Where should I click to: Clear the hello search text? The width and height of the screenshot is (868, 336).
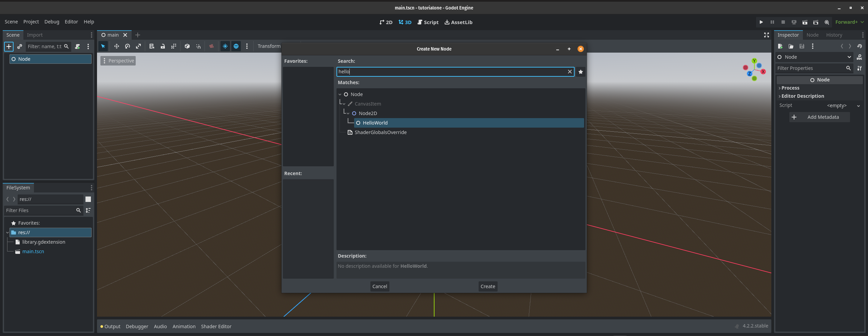(570, 72)
